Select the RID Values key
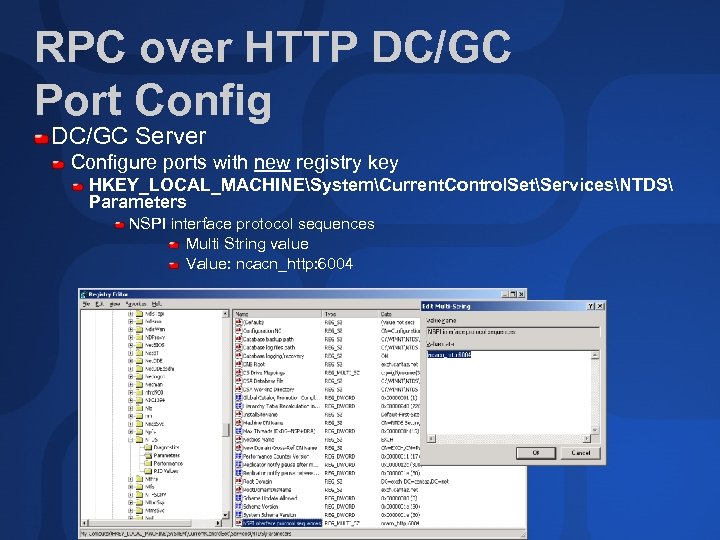Viewport: 720px width, 540px height. pos(166,471)
